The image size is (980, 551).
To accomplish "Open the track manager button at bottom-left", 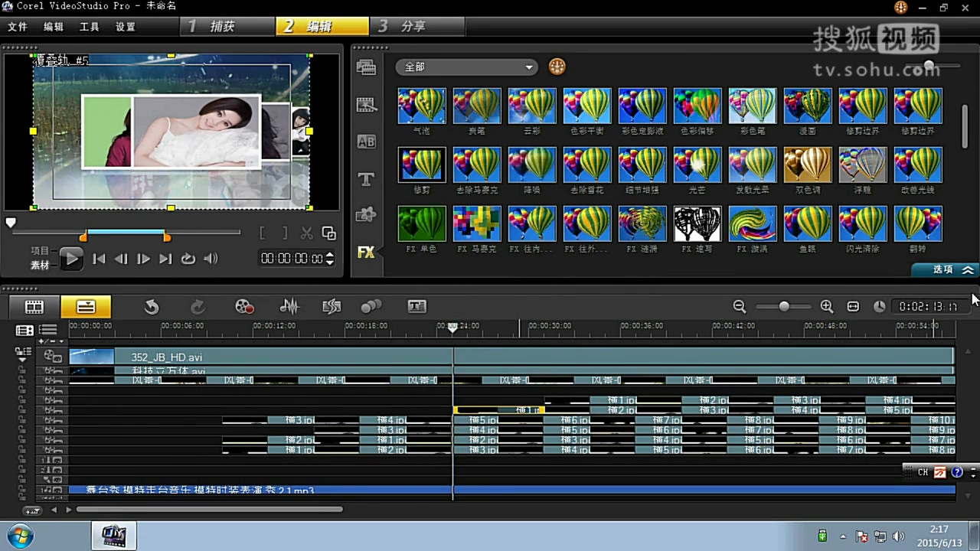I will point(32,510).
